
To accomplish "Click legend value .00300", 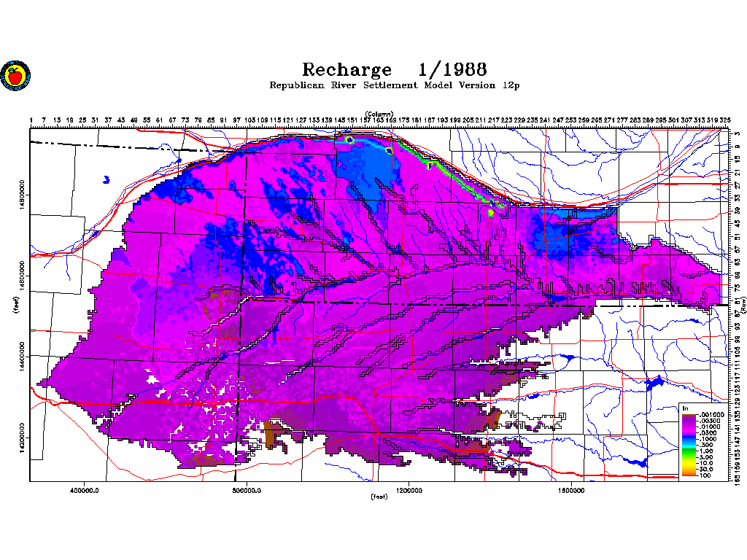I will point(709,421).
